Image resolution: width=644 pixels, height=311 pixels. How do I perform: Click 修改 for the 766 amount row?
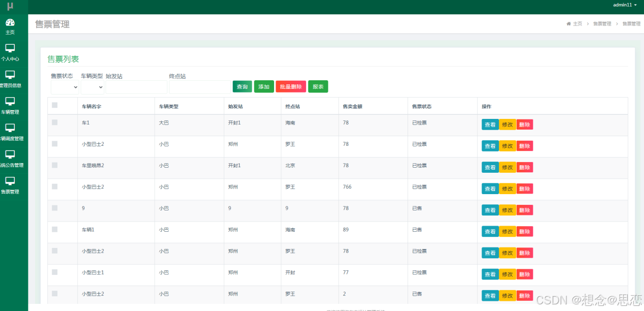(x=507, y=189)
